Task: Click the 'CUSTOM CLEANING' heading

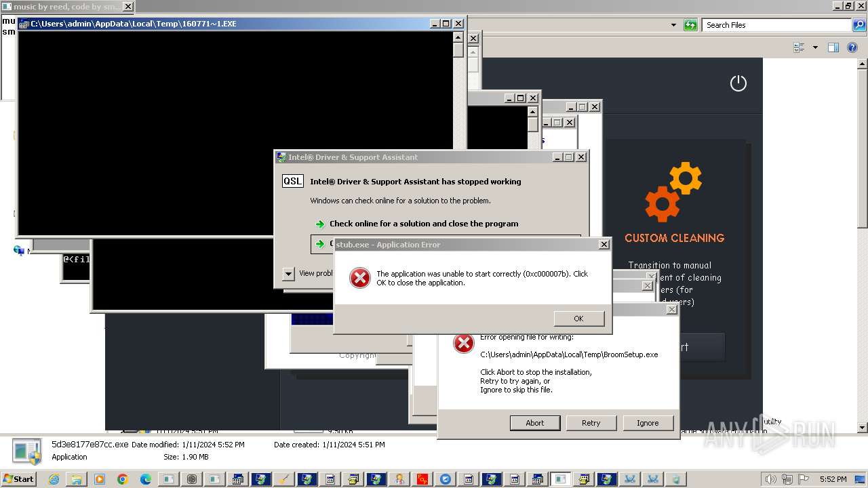Action: [x=674, y=238]
